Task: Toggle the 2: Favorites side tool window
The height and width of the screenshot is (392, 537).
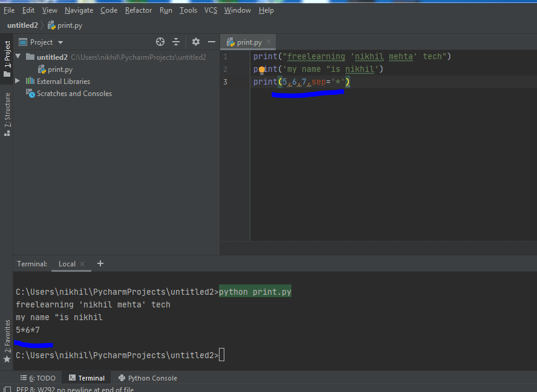Action: click(x=7, y=340)
